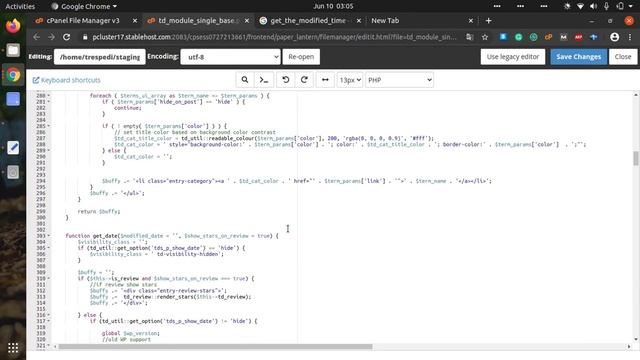
Task: Open a new browser tab with plus
Action: [x=489, y=20]
